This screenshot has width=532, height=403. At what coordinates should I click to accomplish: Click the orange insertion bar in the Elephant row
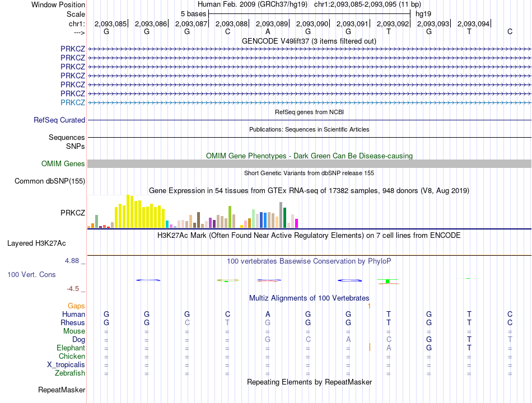tap(370, 347)
